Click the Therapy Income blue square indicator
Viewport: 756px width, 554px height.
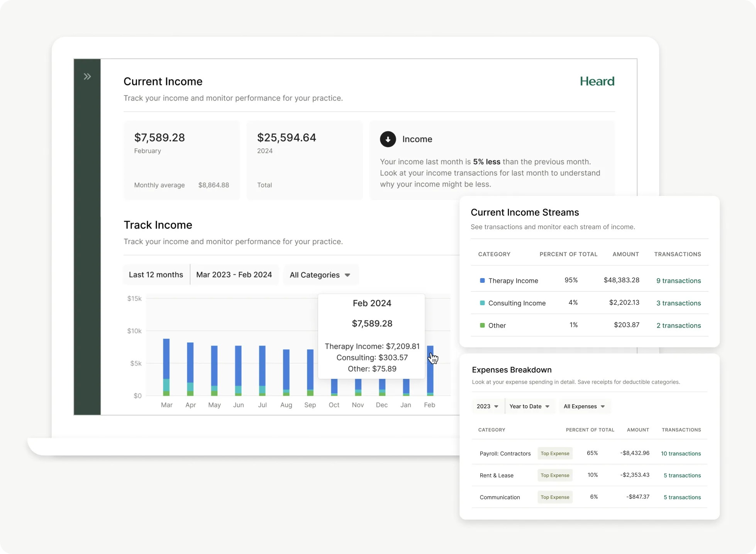pyautogui.click(x=481, y=280)
